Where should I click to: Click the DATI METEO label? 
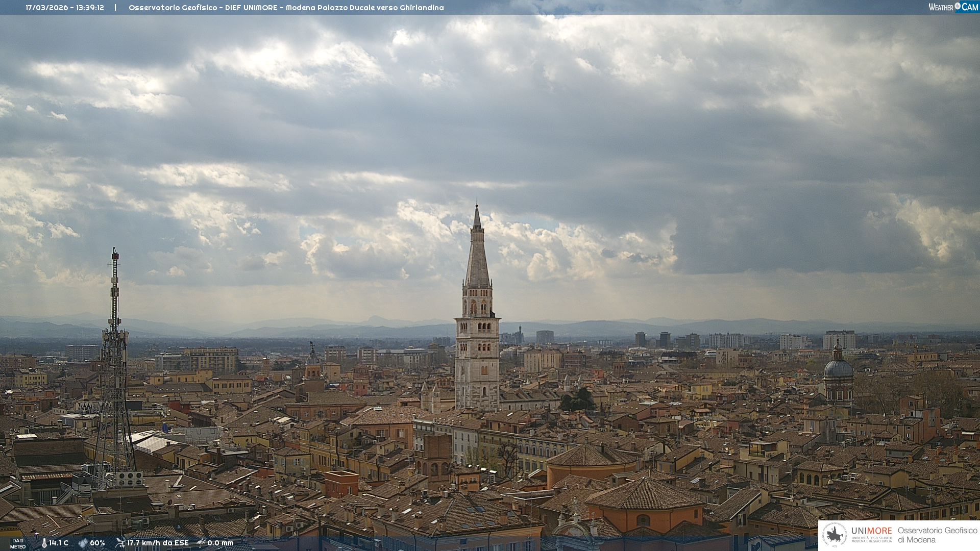click(x=18, y=543)
